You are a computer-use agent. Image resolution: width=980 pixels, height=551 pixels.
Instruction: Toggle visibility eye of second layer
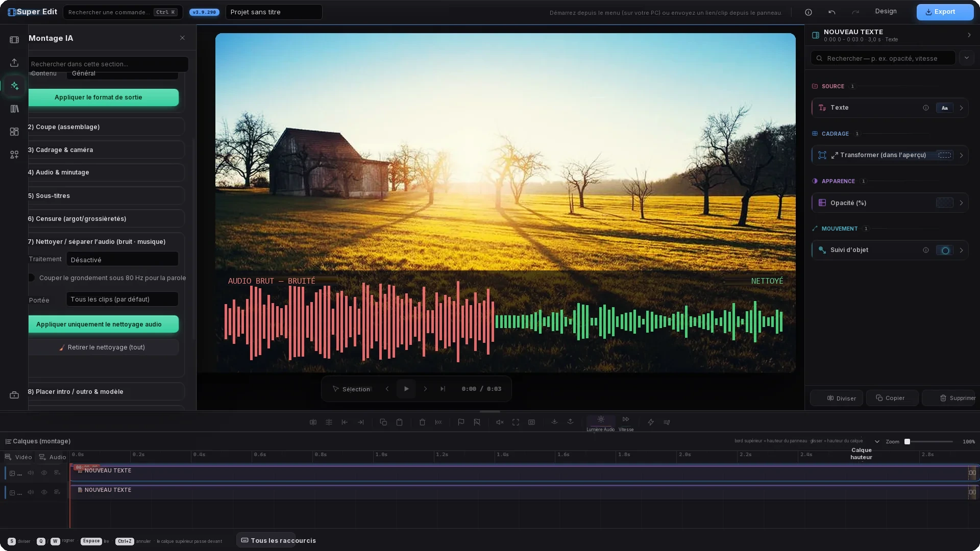44,492
